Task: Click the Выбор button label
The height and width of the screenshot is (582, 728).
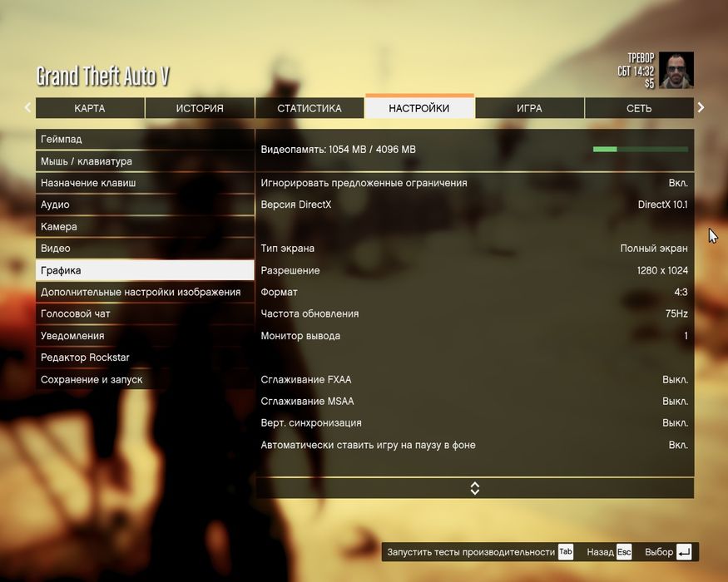Action: pos(659,552)
